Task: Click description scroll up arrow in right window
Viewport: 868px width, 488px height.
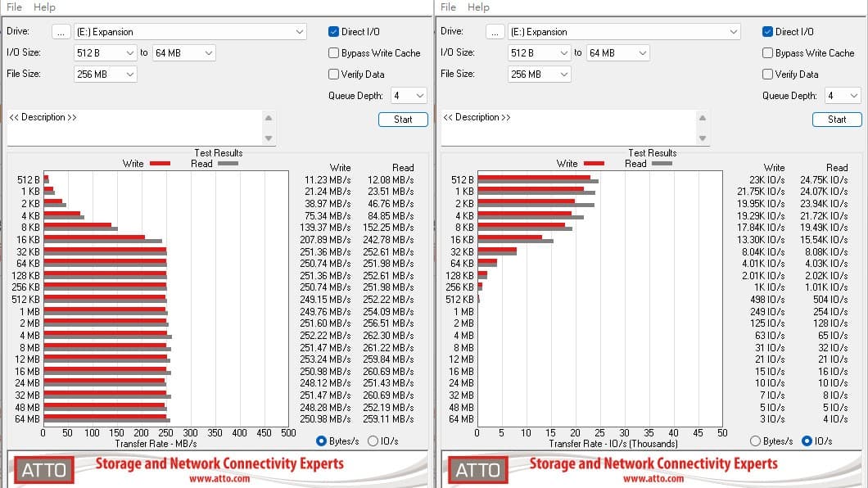Action: click(x=703, y=118)
